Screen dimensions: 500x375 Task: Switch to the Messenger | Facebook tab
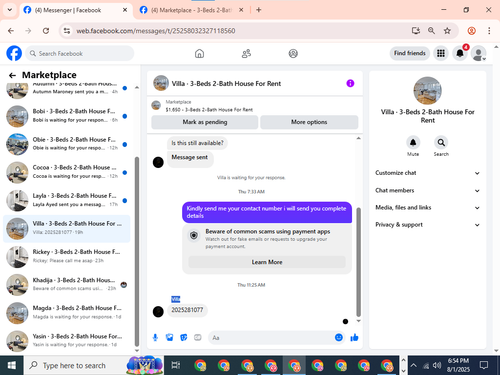[x=76, y=10]
